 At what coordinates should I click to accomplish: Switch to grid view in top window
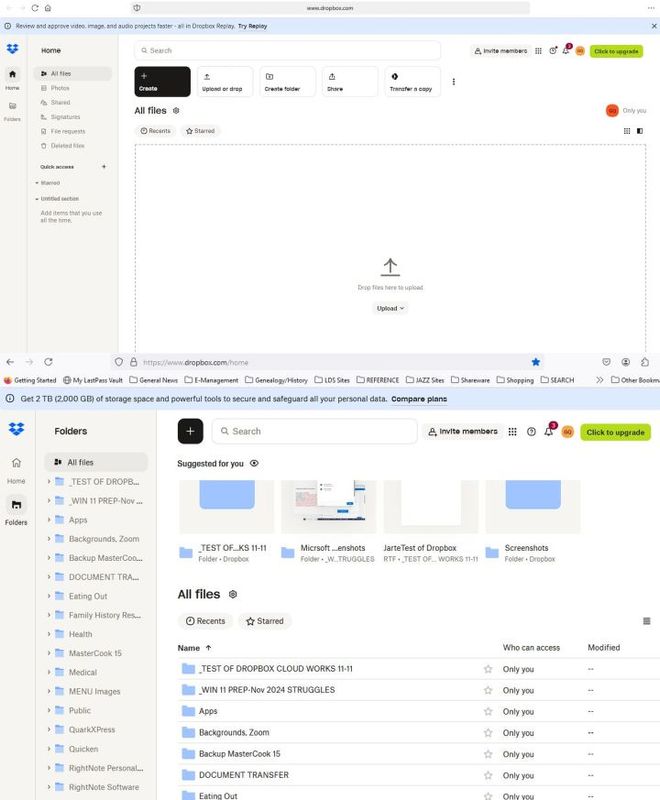pyautogui.click(x=627, y=131)
